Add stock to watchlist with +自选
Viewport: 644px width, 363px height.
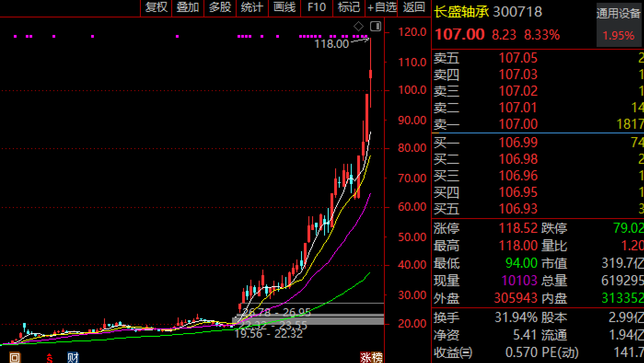pos(382,7)
